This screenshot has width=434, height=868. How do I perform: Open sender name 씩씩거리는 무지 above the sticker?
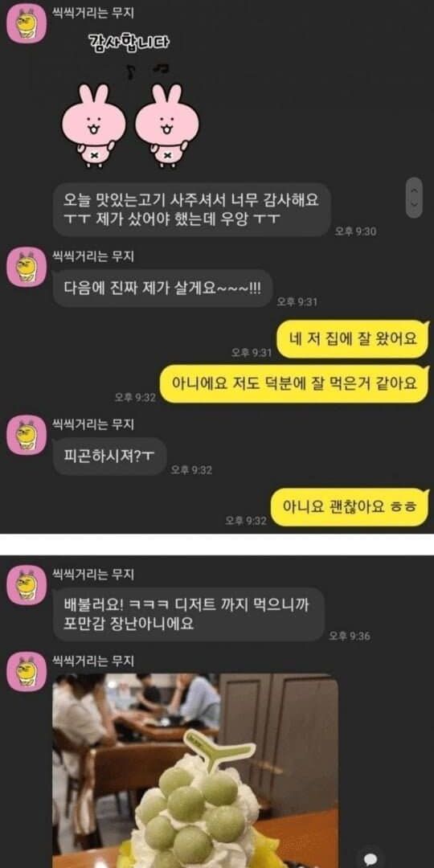[x=93, y=15]
